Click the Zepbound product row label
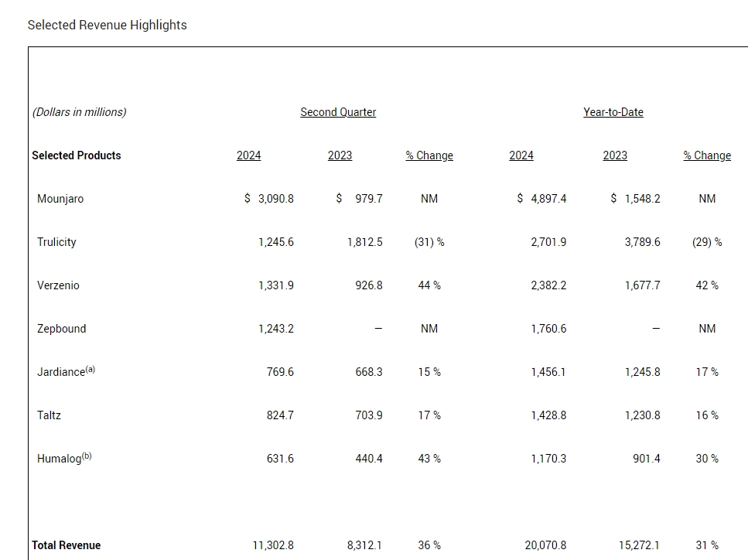The image size is (748, 560). pyautogui.click(x=62, y=329)
